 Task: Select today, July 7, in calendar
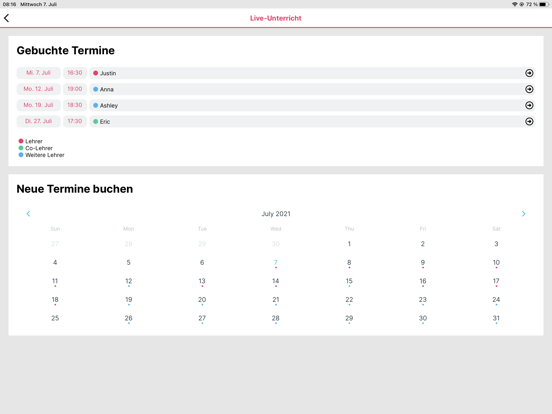coord(276,262)
